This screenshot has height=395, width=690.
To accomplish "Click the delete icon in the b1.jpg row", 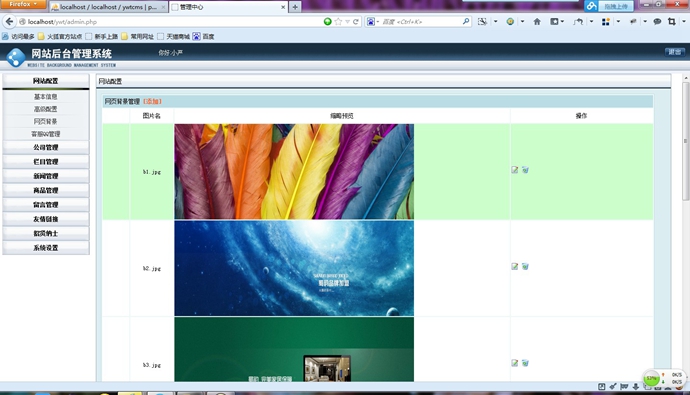I will [x=525, y=170].
